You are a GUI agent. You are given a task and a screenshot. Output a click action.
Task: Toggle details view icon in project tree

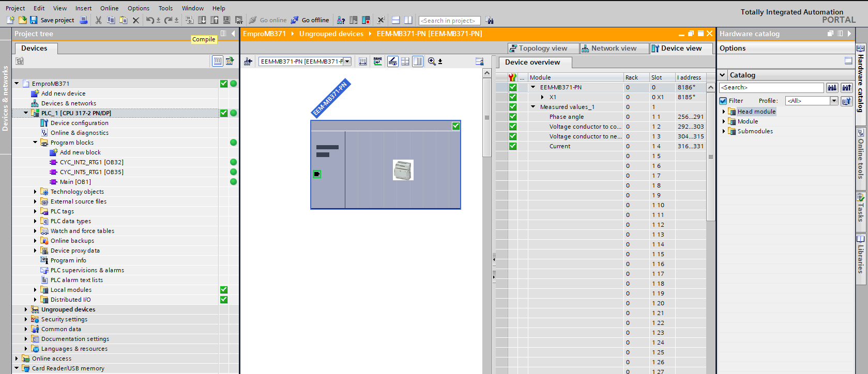pos(218,61)
